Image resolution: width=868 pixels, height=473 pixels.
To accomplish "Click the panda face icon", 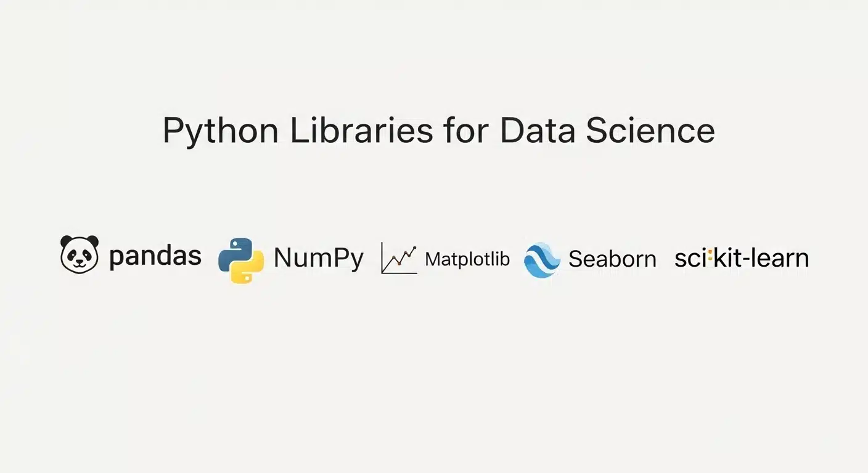I will [x=80, y=254].
